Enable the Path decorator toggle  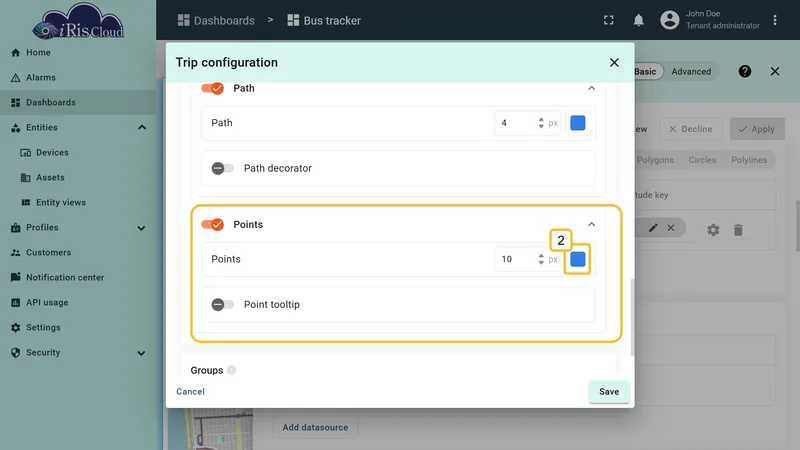pyautogui.click(x=222, y=168)
